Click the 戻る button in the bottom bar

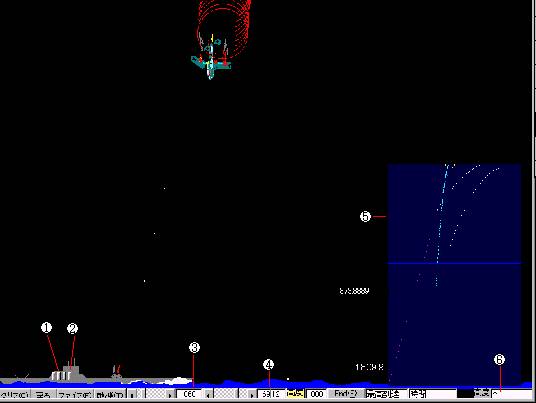click(43, 394)
